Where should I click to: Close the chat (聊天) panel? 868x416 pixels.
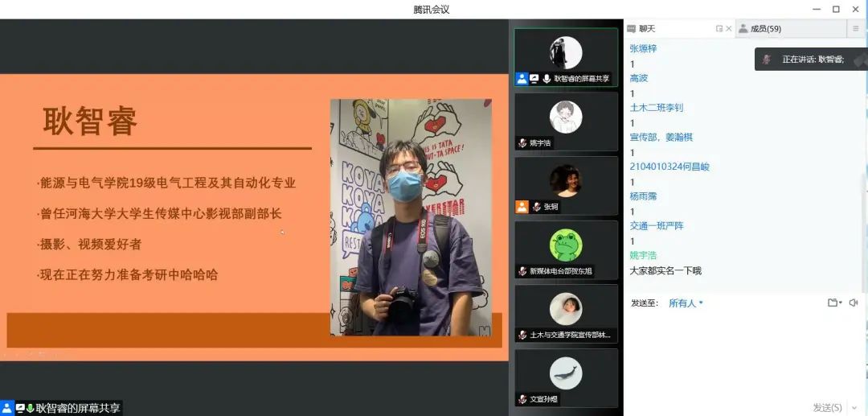tap(729, 29)
